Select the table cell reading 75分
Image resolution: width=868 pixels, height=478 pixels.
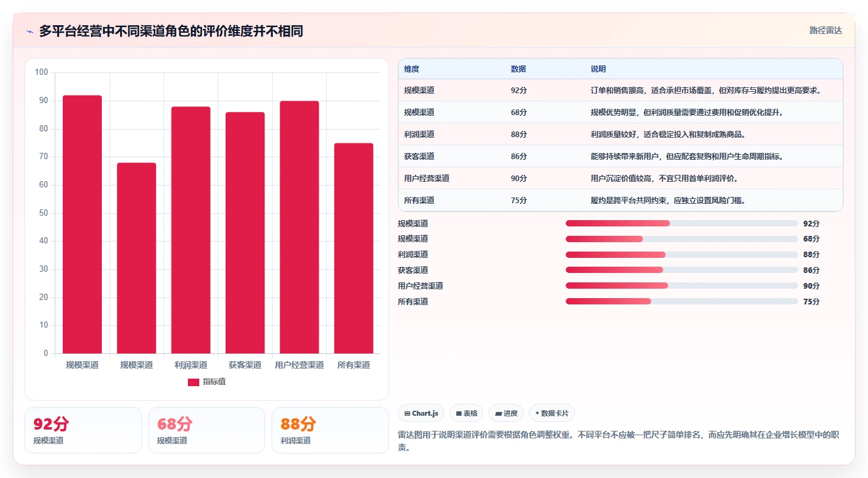coord(519,201)
